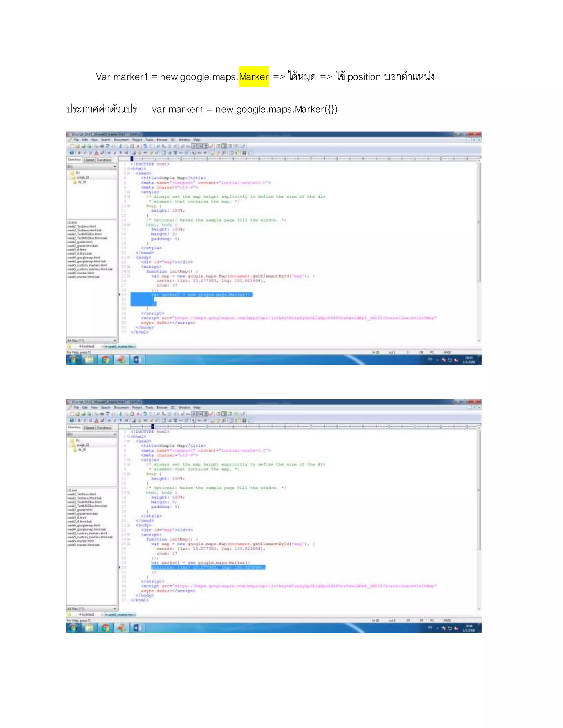The height and width of the screenshot is (728, 563).
Task: Open Help menu in lower EditPlus screenshot
Action: click(x=197, y=408)
